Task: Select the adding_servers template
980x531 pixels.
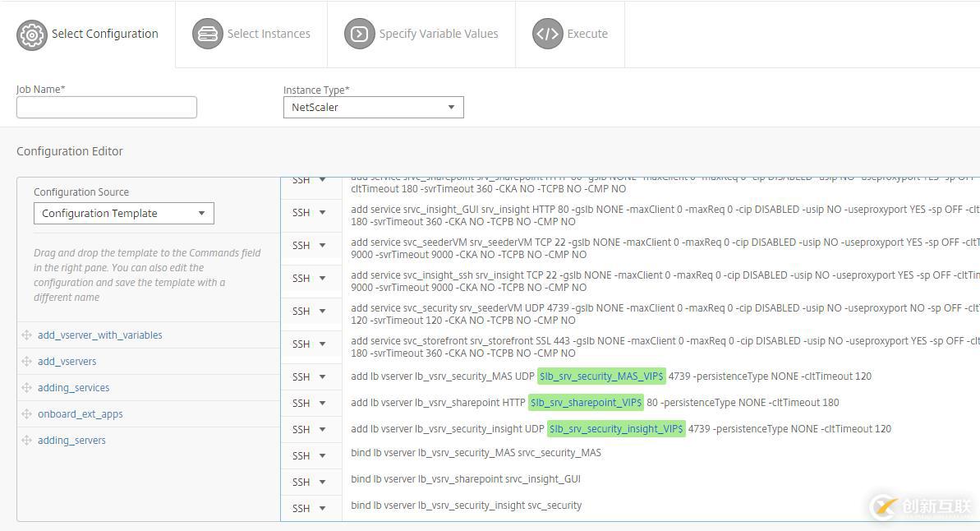Action: click(x=71, y=441)
